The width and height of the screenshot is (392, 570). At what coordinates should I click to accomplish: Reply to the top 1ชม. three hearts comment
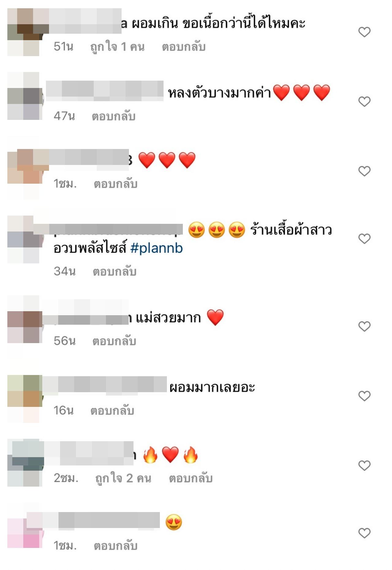pyautogui.click(x=115, y=184)
